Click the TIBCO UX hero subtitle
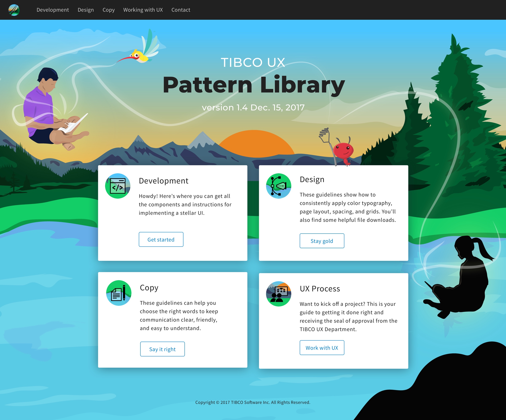Viewport: 506px width, 420px height. (253, 62)
